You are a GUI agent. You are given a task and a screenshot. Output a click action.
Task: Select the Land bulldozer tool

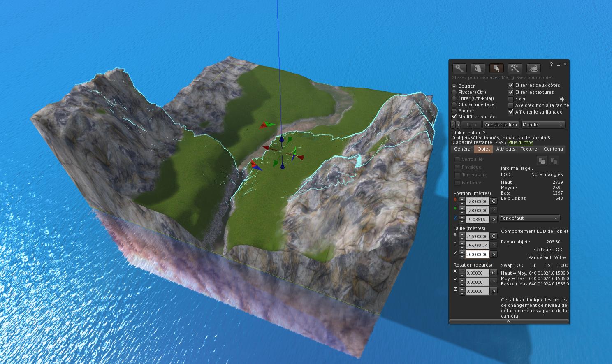(533, 68)
